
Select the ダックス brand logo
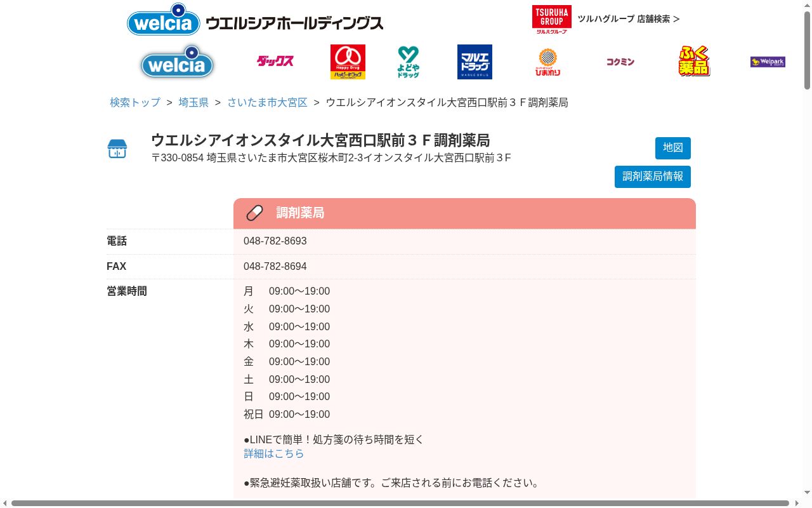(275, 62)
